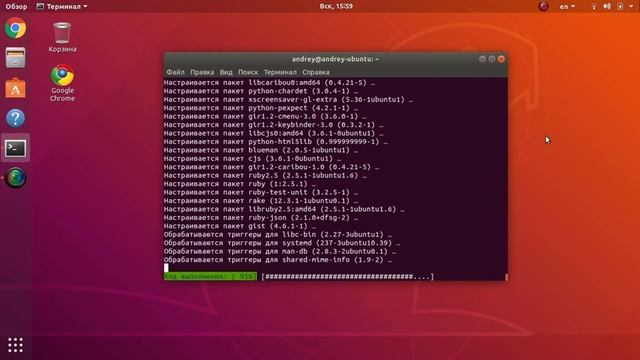Click the gir1.2-caribou-1.0 line
The image size is (640, 360).
pyautogui.click(x=271, y=167)
